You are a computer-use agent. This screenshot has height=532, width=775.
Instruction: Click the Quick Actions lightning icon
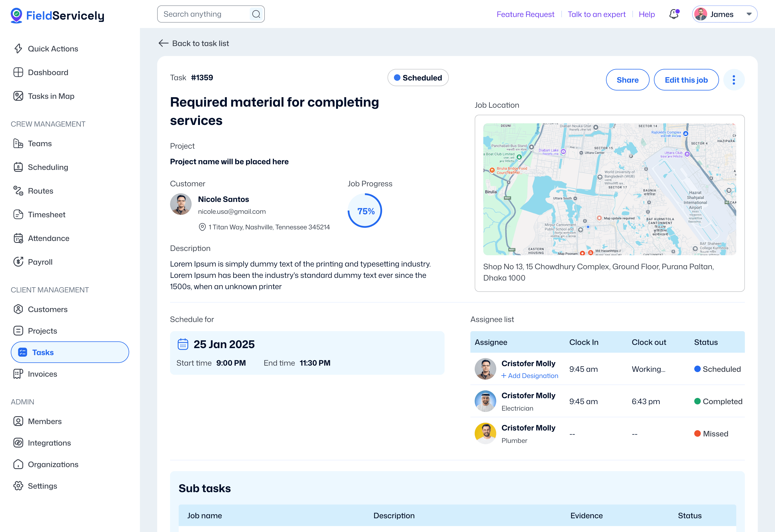pyautogui.click(x=18, y=49)
